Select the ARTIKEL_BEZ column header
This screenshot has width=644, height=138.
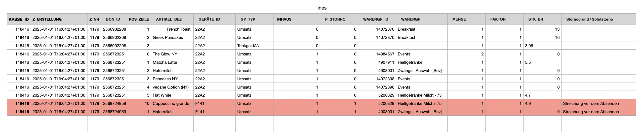[169, 19]
